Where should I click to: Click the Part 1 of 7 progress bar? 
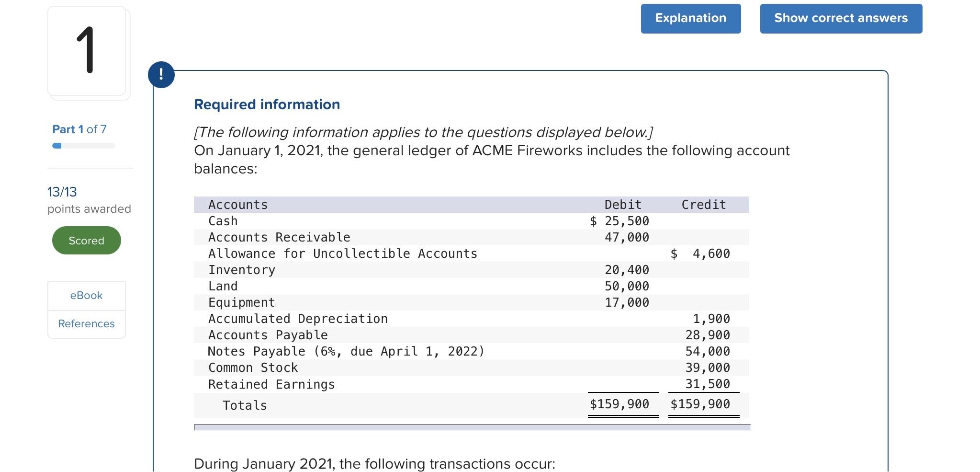coord(82,145)
